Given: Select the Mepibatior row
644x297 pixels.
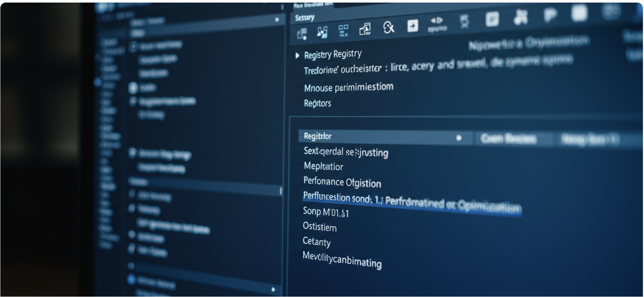Looking at the screenshot, I should (x=323, y=167).
